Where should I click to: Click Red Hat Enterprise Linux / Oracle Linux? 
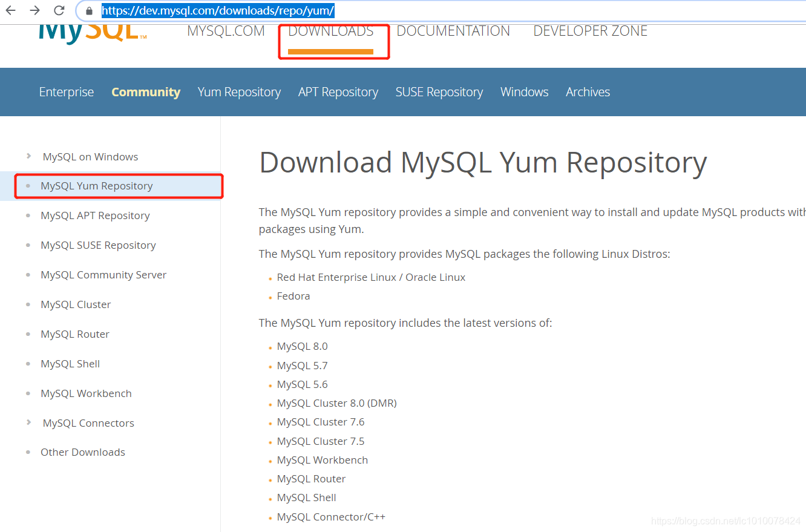click(371, 277)
